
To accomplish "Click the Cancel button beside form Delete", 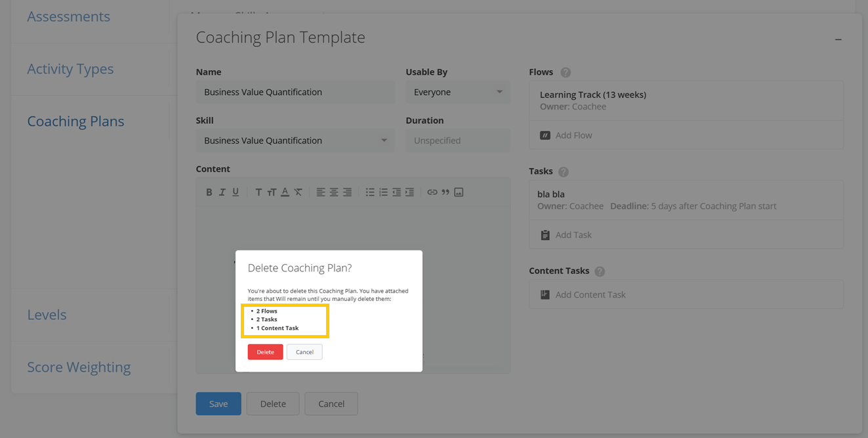I will coord(331,404).
